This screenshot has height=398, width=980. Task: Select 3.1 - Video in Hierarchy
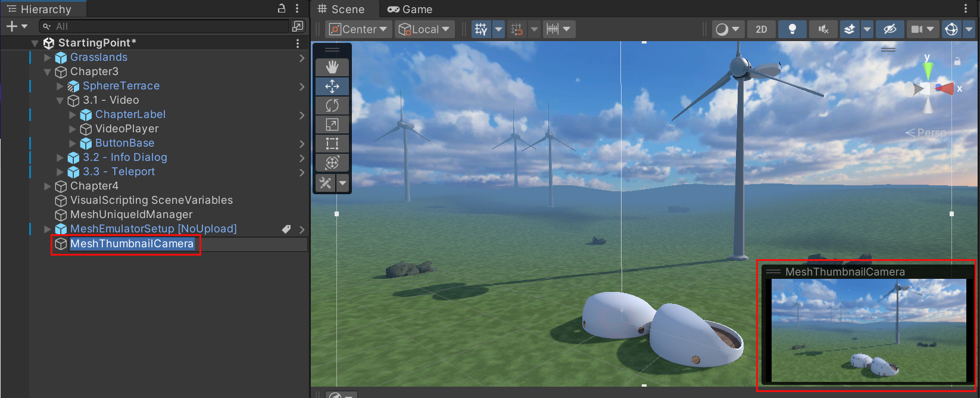point(111,100)
